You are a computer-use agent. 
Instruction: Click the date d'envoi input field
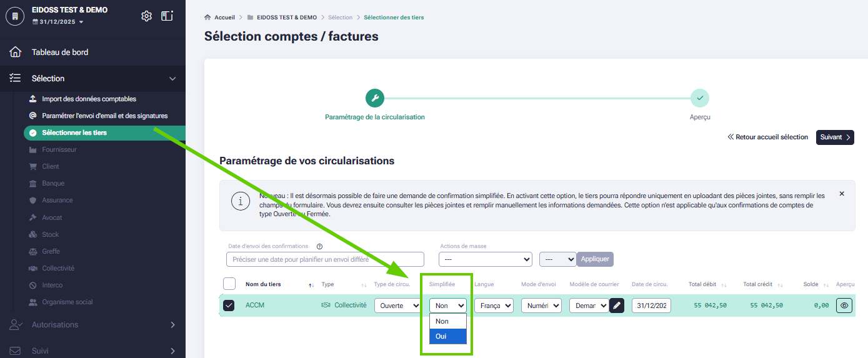(325, 259)
